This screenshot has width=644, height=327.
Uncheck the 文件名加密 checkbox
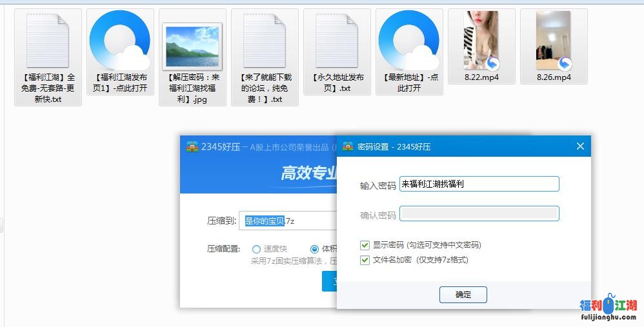[x=365, y=260]
